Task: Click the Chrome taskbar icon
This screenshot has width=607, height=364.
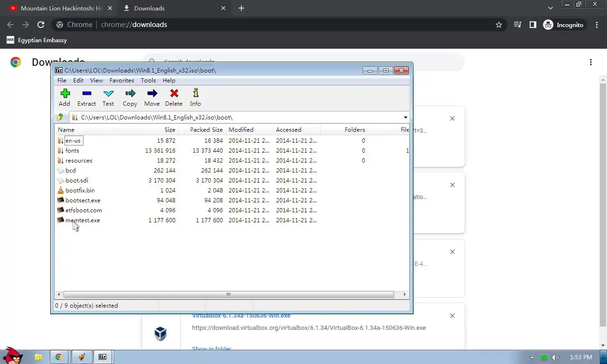Action: click(x=59, y=357)
